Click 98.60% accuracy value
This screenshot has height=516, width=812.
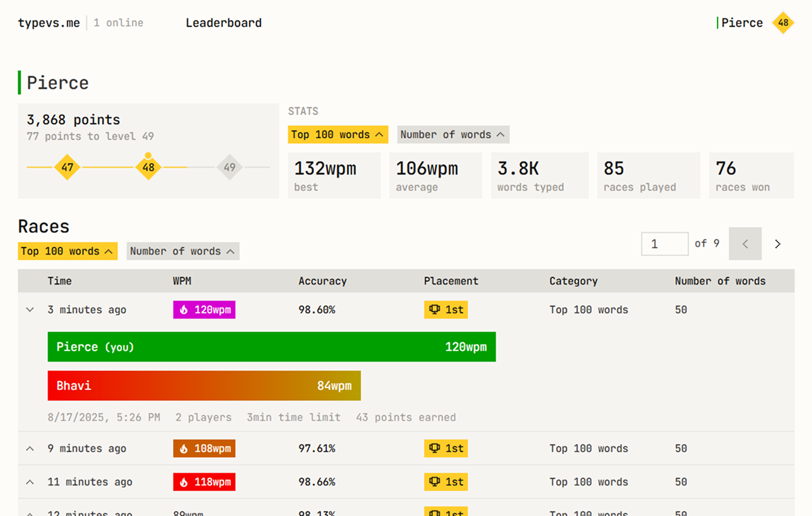pyautogui.click(x=317, y=310)
